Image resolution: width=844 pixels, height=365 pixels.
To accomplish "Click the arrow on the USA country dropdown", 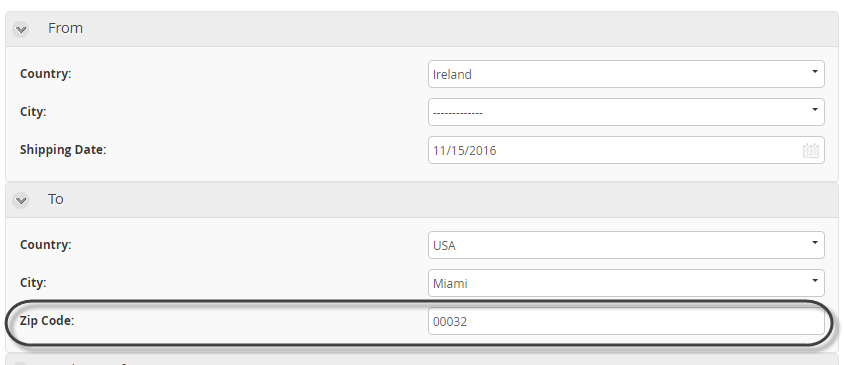I will pyautogui.click(x=815, y=242).
